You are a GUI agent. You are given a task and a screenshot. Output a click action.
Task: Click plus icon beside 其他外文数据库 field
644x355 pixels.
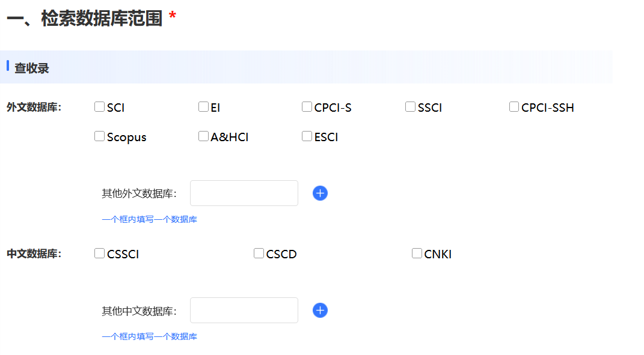click(x=320, y=193)
